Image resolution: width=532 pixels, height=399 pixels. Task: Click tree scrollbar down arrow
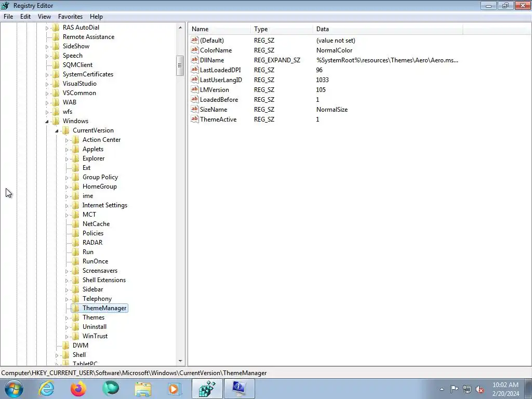click(x=180, y=361)
